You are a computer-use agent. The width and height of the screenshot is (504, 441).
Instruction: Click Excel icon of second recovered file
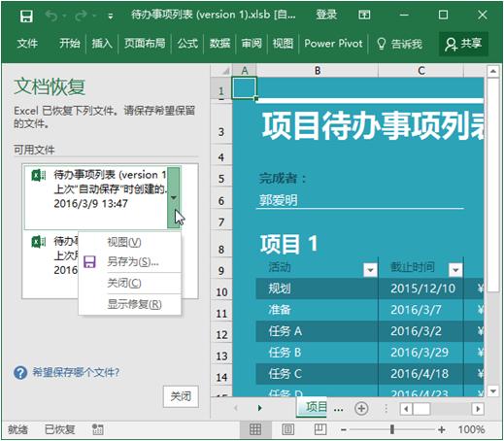39,242
